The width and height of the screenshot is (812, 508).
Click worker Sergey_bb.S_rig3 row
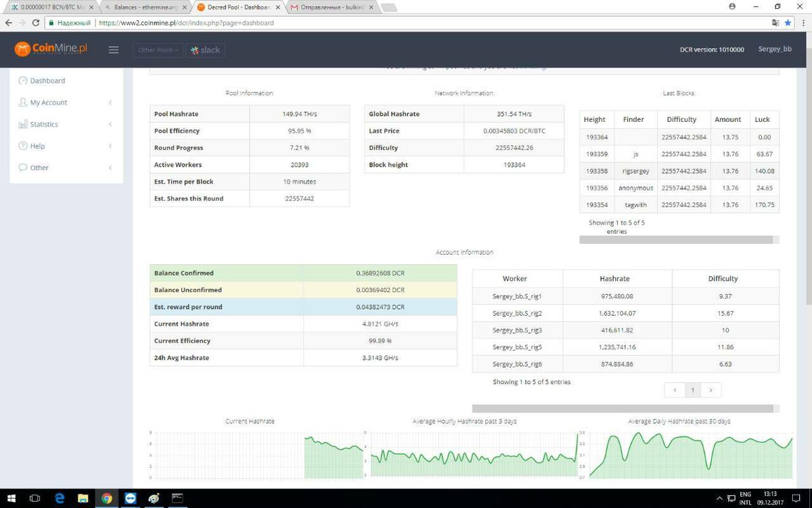pos(625,330)
